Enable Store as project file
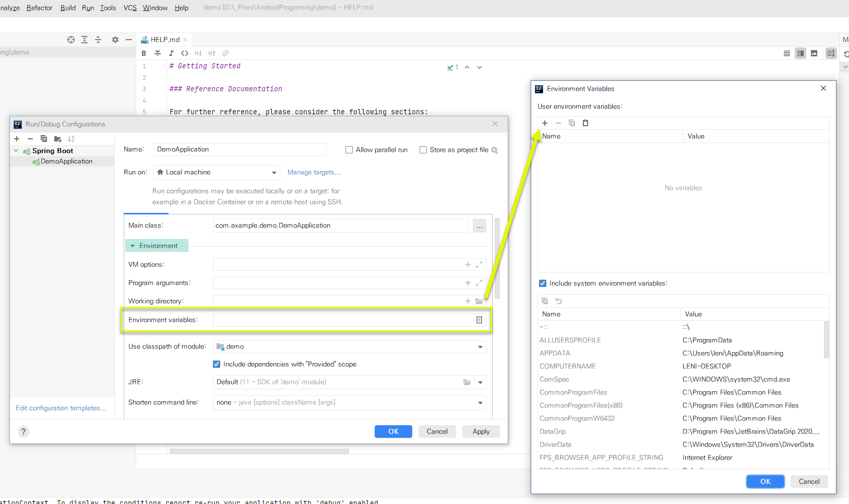 (423, 150)
